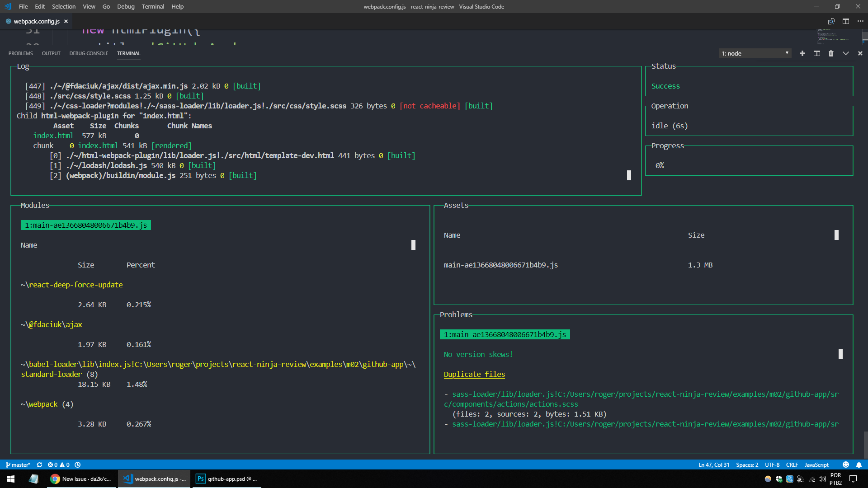The image size is (868, 488).
Task: Select the main-ae13668048006671b4b9.js module badge
Action: (85, 225)
